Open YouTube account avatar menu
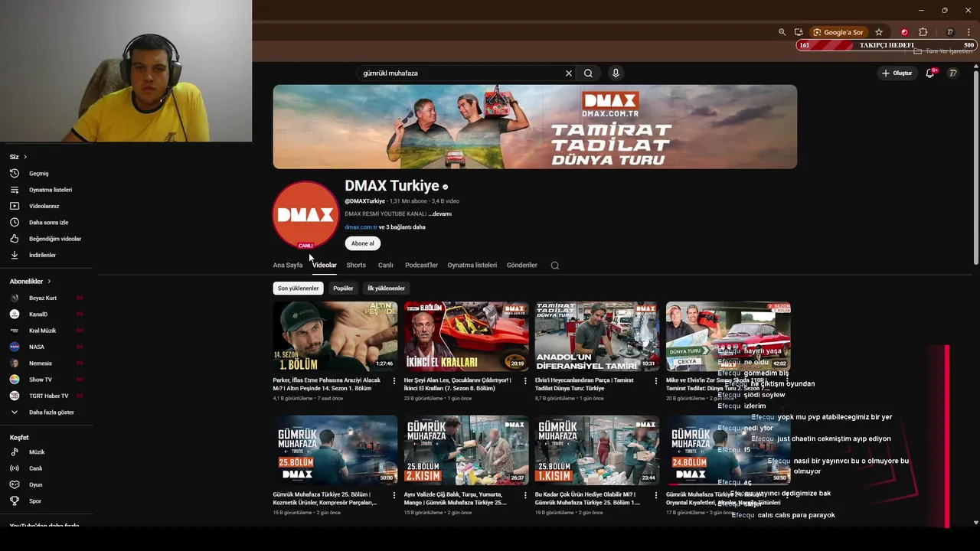The image size is (980, 551). [953, 73]
